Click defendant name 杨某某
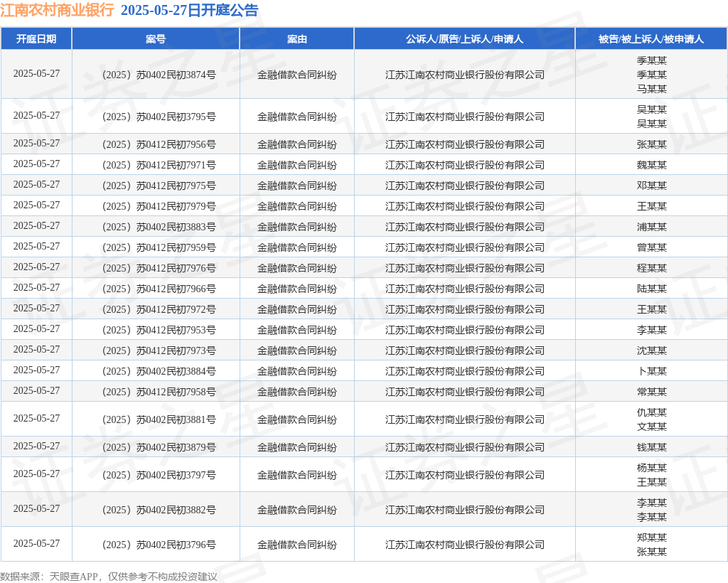This screenshot has height=583, width=728. (651, 468)
